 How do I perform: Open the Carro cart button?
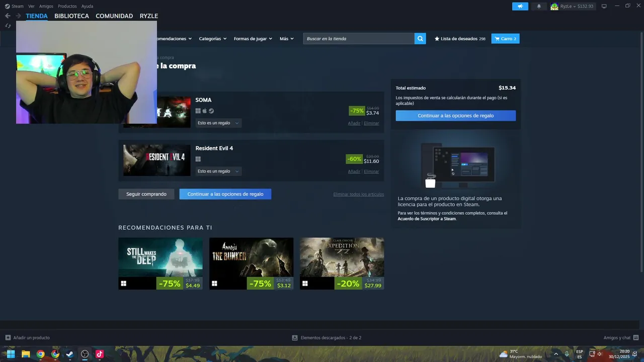click(505, 39)
